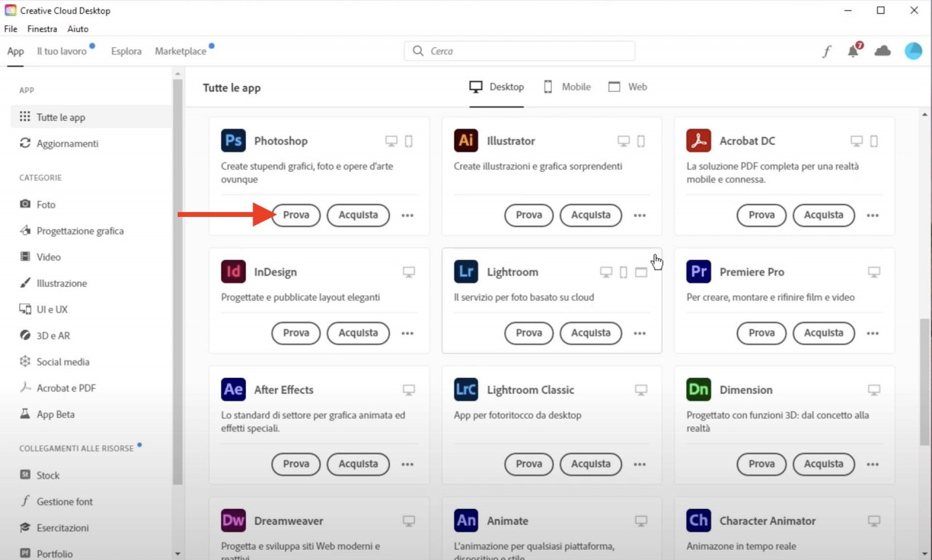Select the Lightroom app icon

[x=466, y=272]
